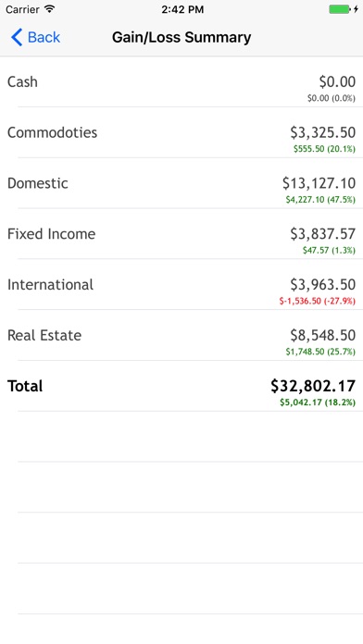Tap the Wi-Fi signal icon in status bar
The height and width of the screenshot is (644, 363).
pos(50,9)
